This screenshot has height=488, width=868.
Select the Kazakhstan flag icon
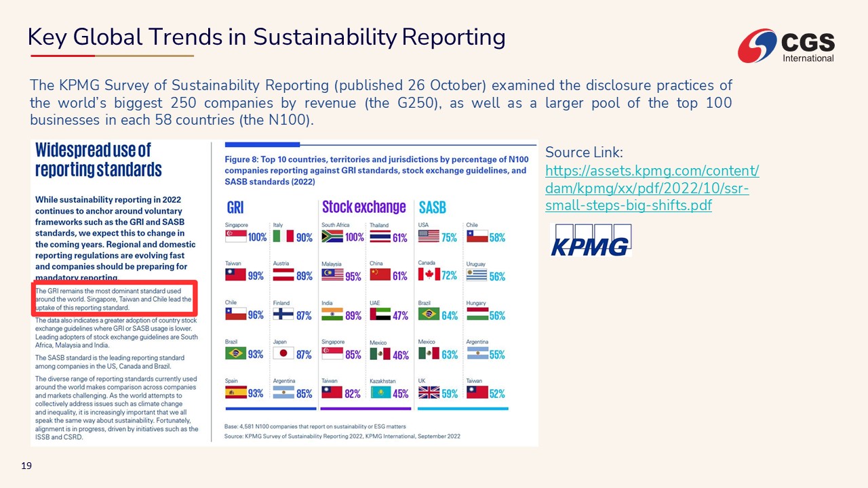[380, 392]
